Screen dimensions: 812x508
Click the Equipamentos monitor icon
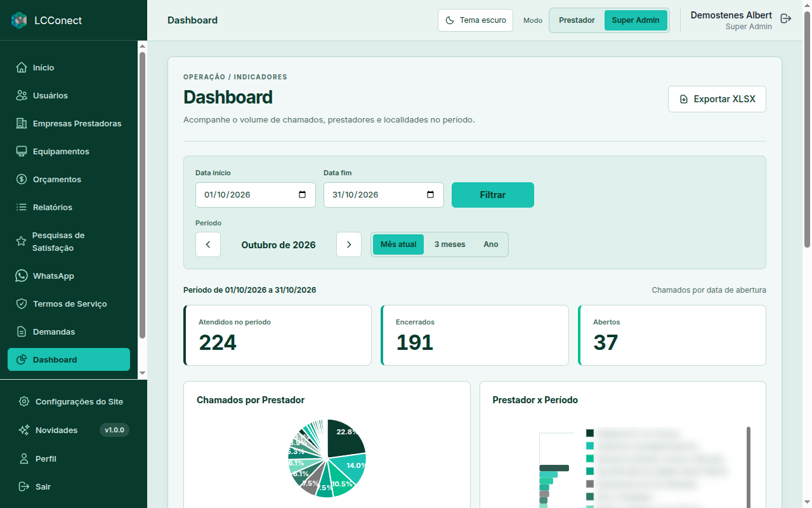tap(22, 151)
